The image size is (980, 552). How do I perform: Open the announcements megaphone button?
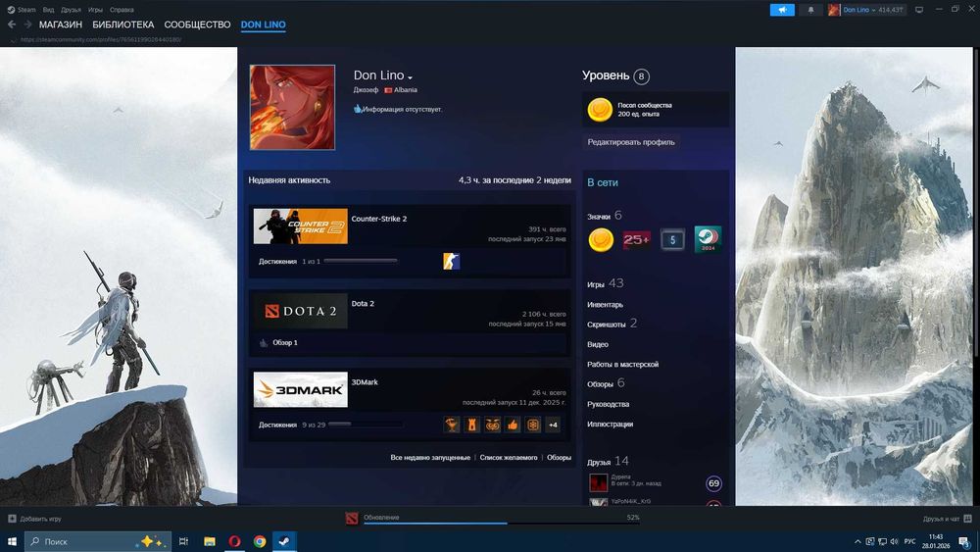tap(782, 10)
